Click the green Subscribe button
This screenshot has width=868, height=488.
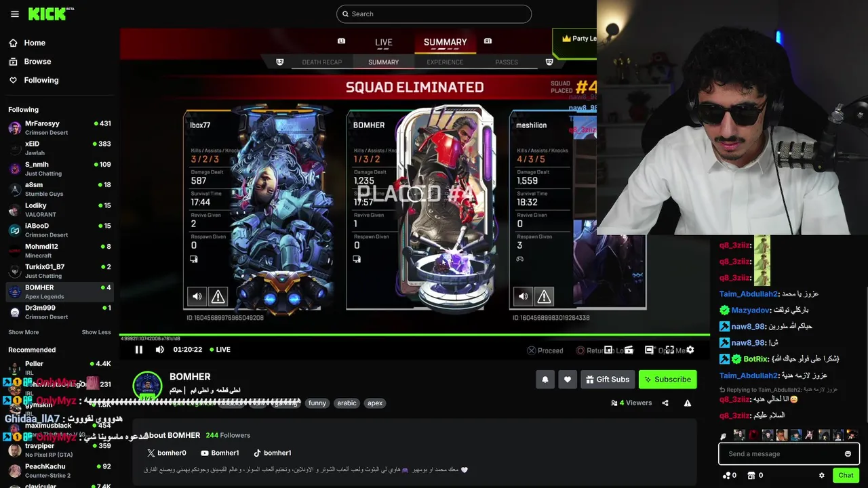[667, 380]
